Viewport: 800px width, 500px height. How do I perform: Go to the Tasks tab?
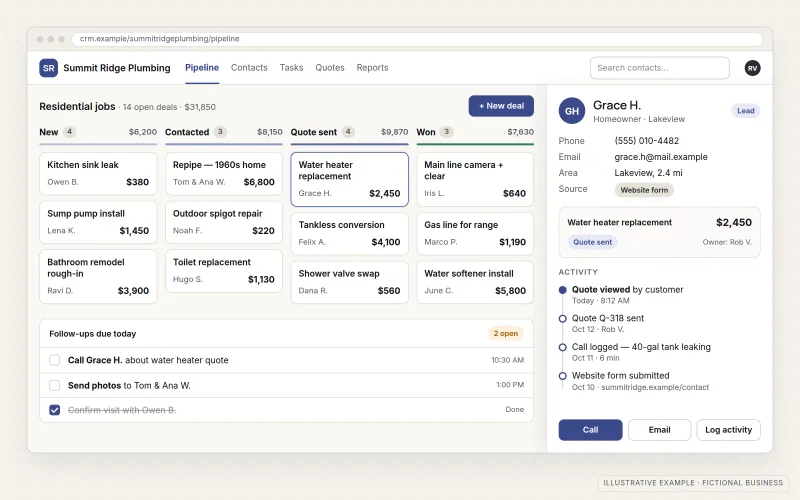pos(291,67)
